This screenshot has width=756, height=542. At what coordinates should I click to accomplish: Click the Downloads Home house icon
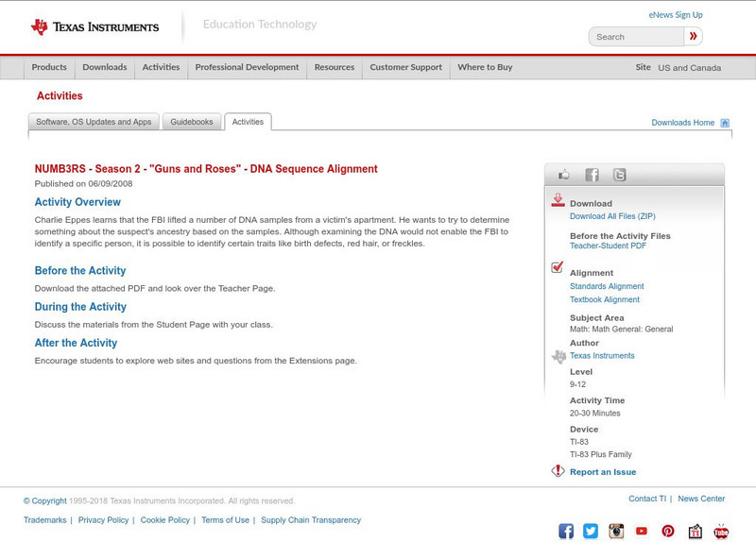725,123
